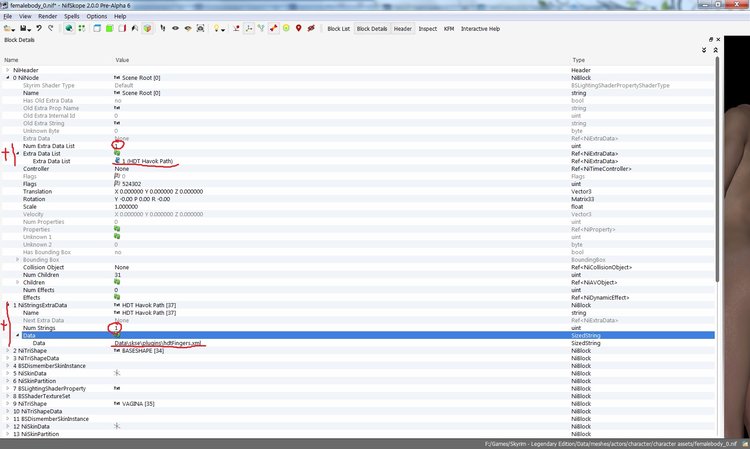Expand the Children array row

[18, 282]
